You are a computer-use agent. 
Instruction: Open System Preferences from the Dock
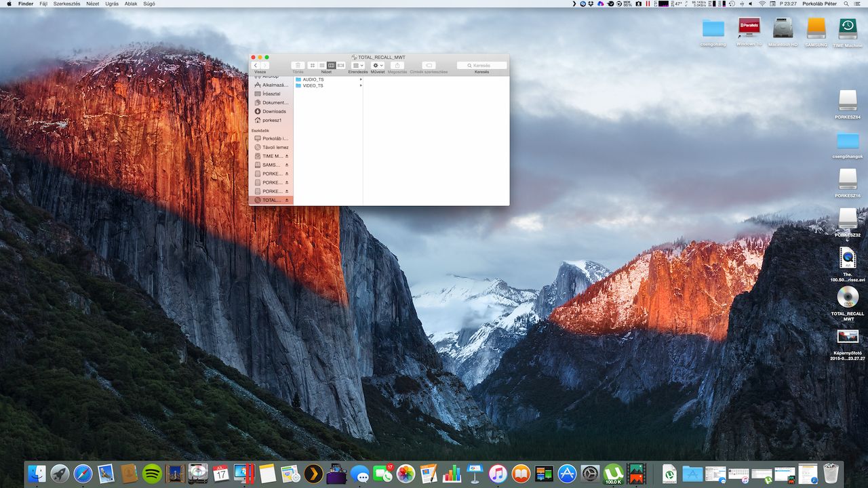(x=590, y=473)
